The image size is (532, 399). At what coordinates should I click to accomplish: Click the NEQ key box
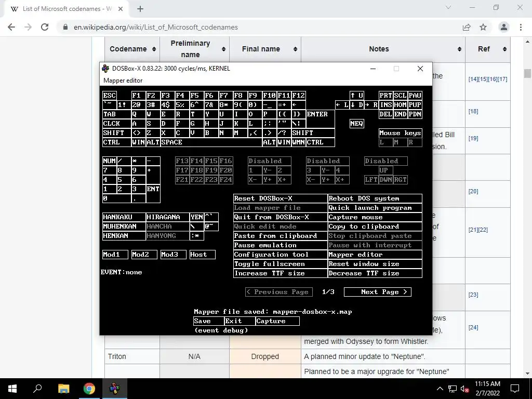(x=356, y=124)
